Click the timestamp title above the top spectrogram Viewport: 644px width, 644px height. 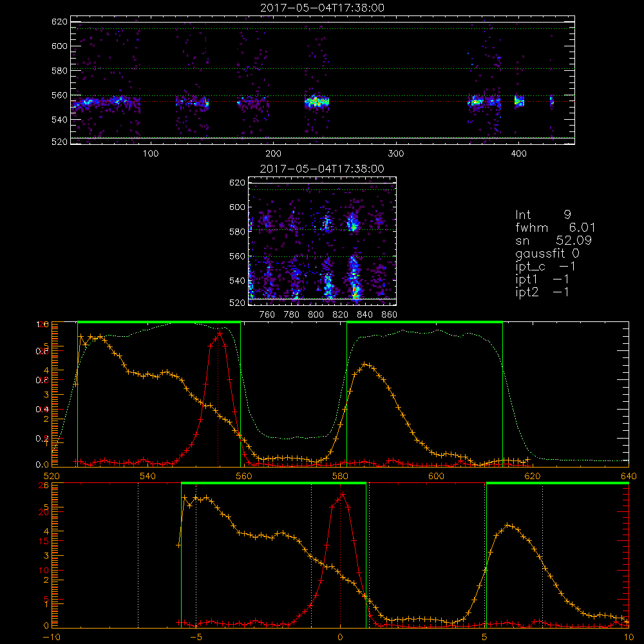[x=323, y=8]
